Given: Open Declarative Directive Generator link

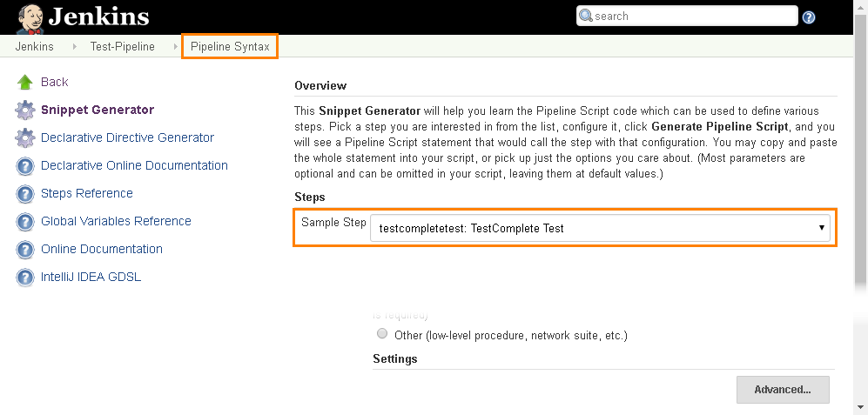Looking at the screenshot, I should pos(127,138).
